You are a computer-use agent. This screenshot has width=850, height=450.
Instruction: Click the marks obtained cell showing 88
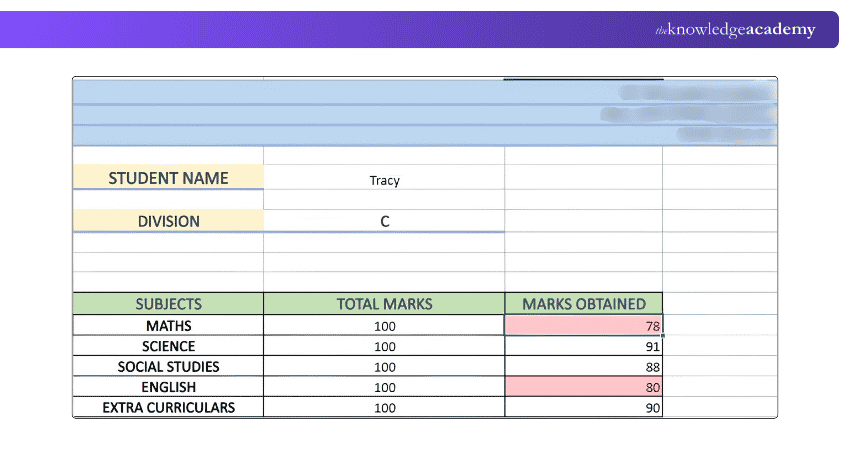pyautogui.click(x=583, y=367)
